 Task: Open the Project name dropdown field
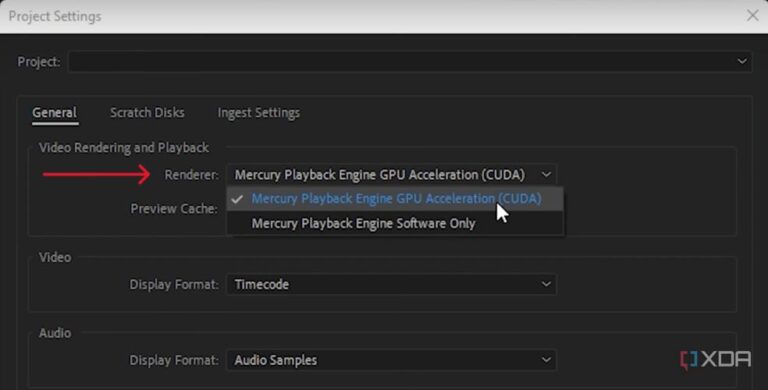[410, 62]
